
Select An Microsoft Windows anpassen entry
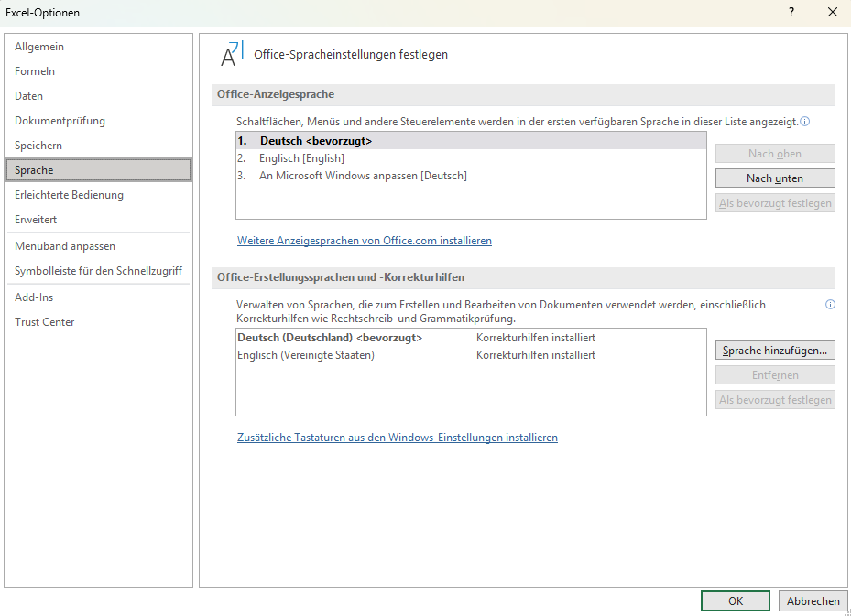pyautogui.click(x=363, y=176)
